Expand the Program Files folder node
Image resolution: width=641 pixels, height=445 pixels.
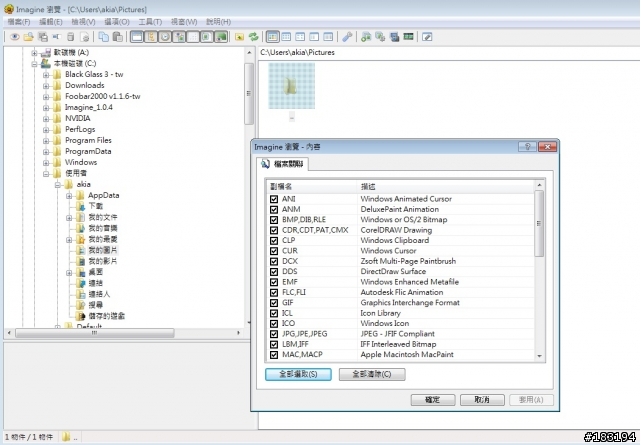(x=46, y=141)
